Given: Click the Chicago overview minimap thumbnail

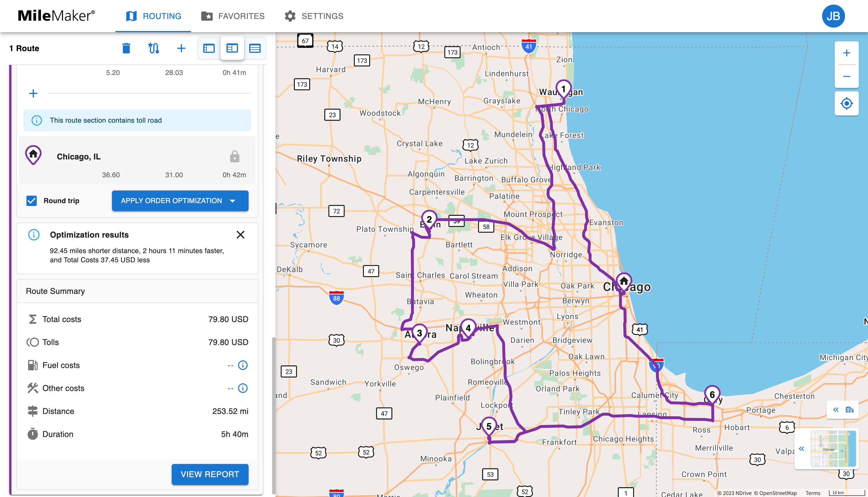Looking at the screenshot, I should click(x=833, y=449).
